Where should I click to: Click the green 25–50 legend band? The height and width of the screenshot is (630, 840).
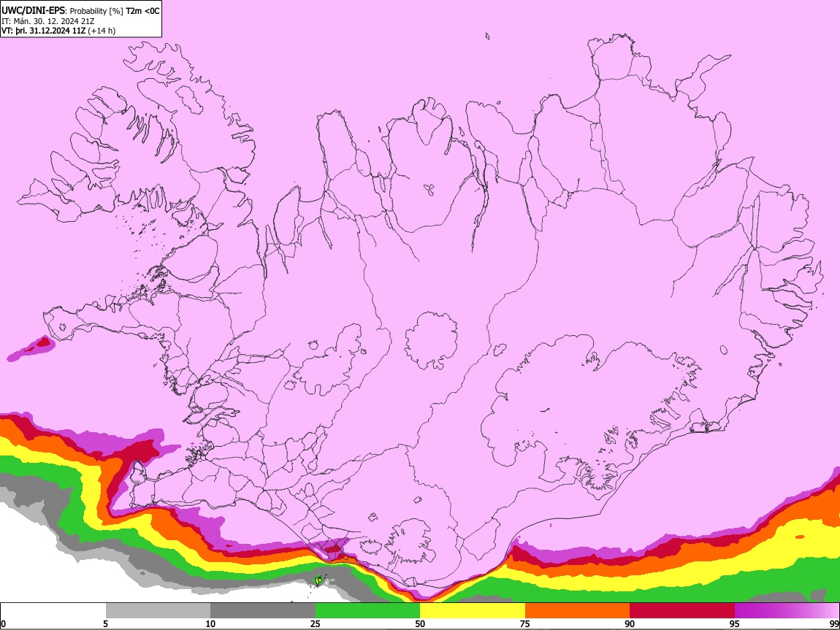click(x=367, y=611)
